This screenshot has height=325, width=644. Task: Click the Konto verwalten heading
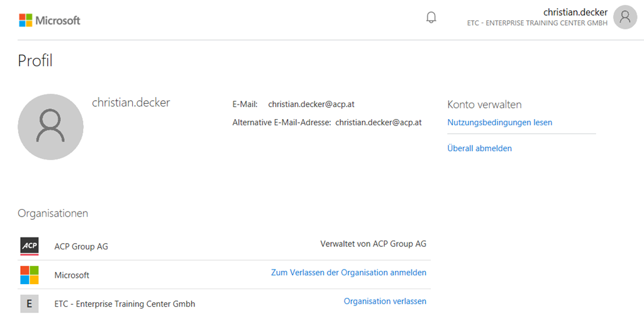click(x=484, y=105)
